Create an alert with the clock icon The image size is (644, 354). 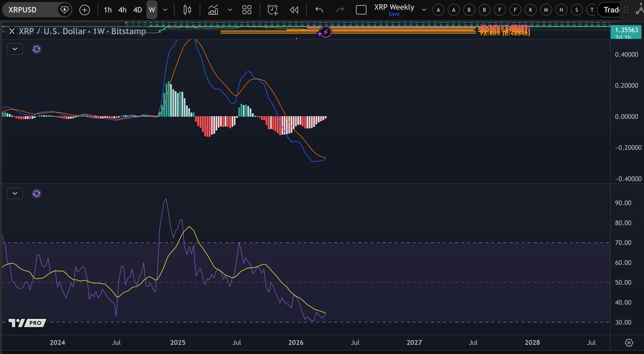coord(272,10)
